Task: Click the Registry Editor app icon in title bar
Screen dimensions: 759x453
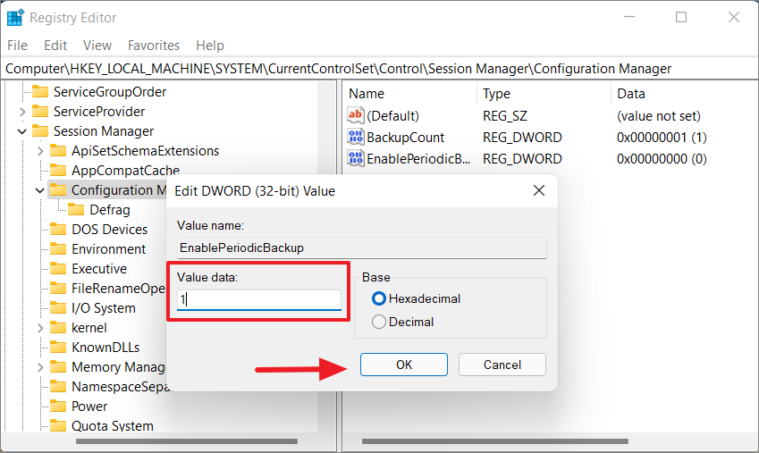Action: pyautogui.click(x=15, y=17)
